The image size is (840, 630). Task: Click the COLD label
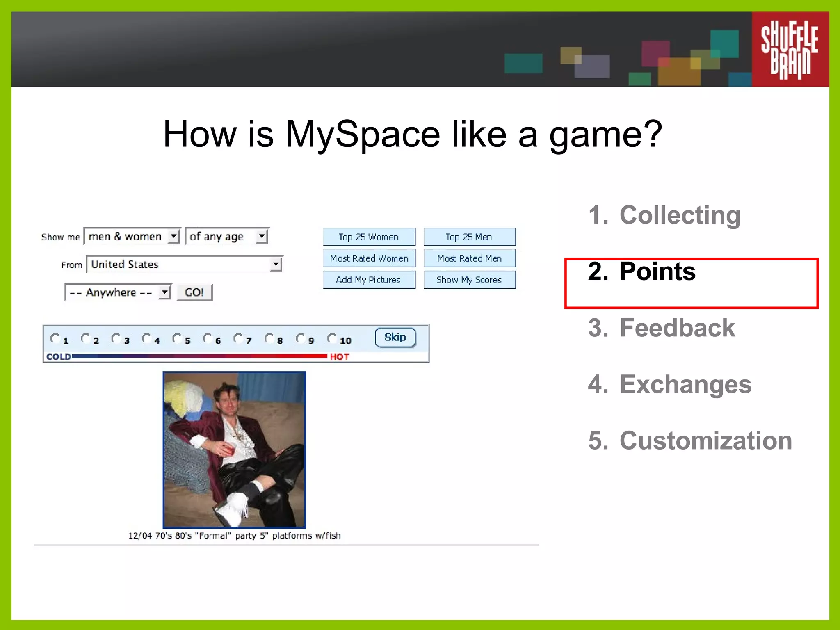pyautogui.click(x=59, y=357)
